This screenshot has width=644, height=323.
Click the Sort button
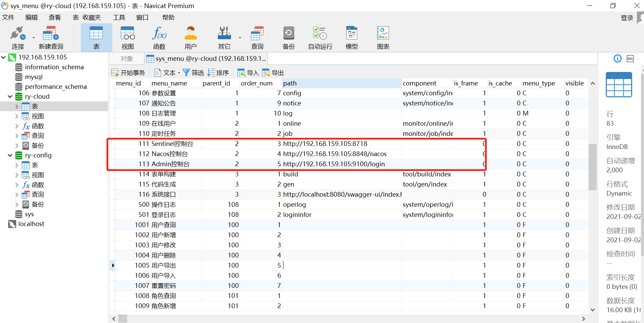218,73
